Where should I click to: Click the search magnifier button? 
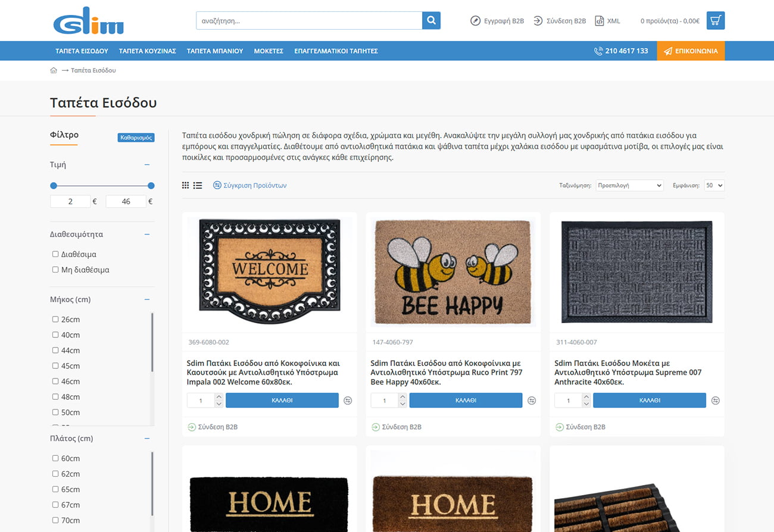pyautogui.click(x=431, y=20)
